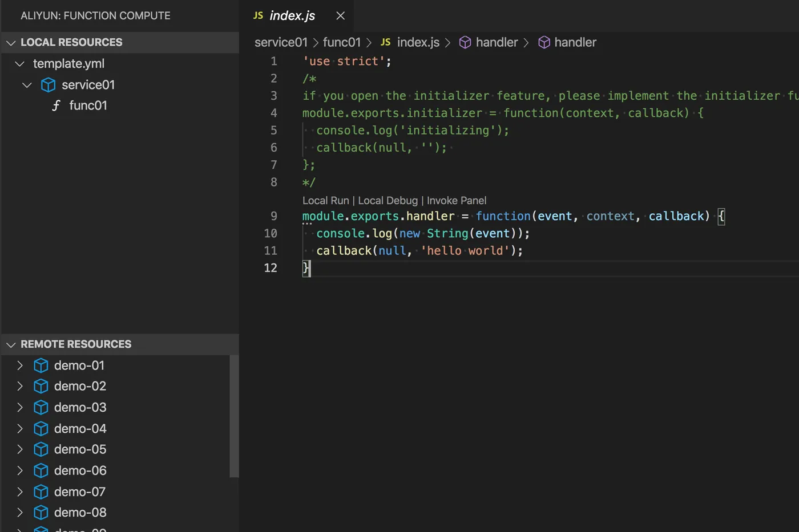Collapse the REMOTE RESOURCES section

coord(11,344)
